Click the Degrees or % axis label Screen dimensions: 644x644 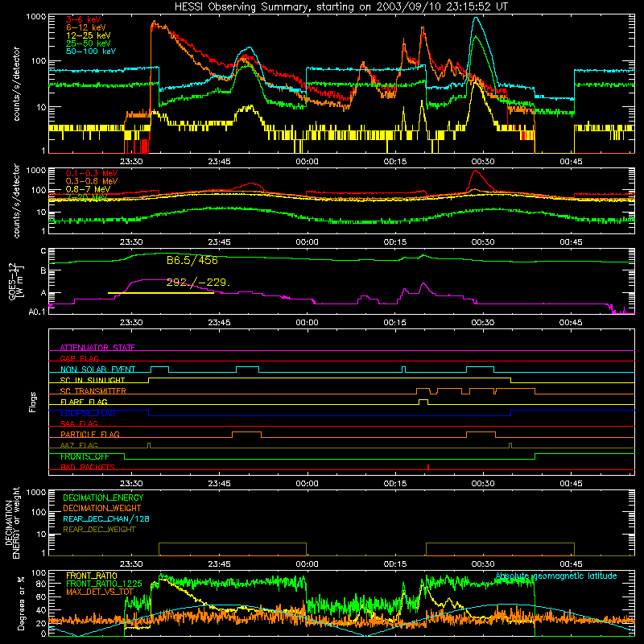click(x=21, y=603)
